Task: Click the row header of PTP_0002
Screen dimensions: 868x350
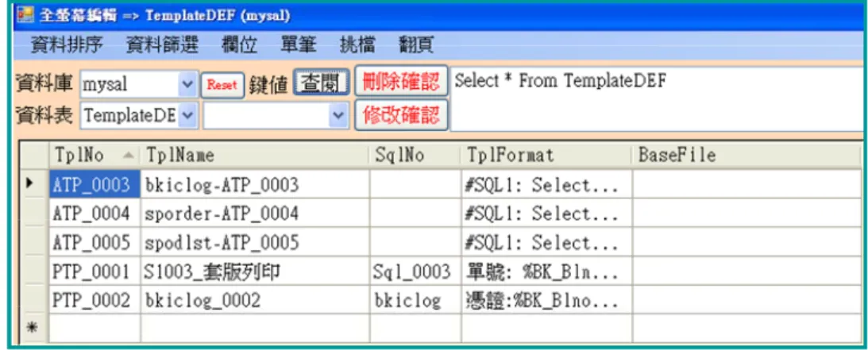Action: pos(34,300)
